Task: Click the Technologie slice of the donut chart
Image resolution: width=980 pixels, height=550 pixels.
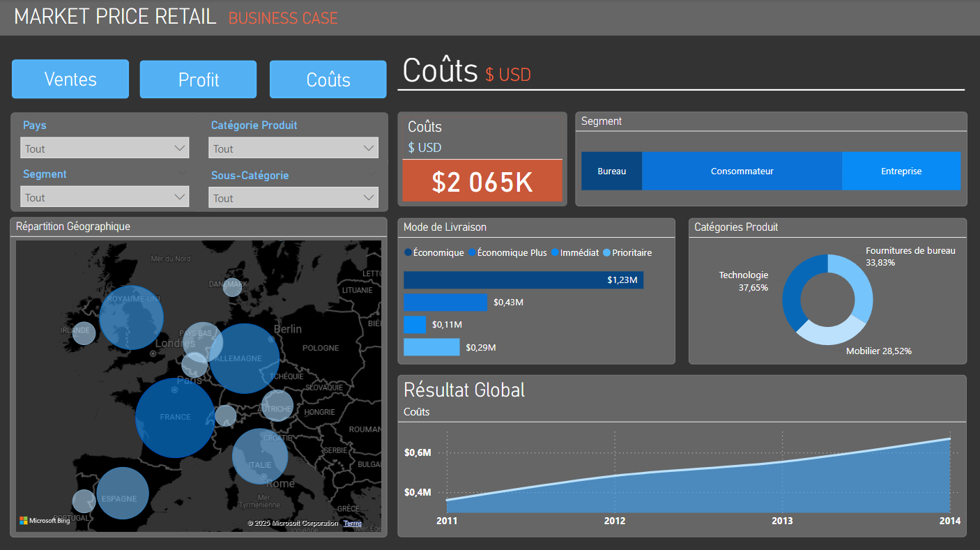Action: pyautogui.click(x=793, y=293)
